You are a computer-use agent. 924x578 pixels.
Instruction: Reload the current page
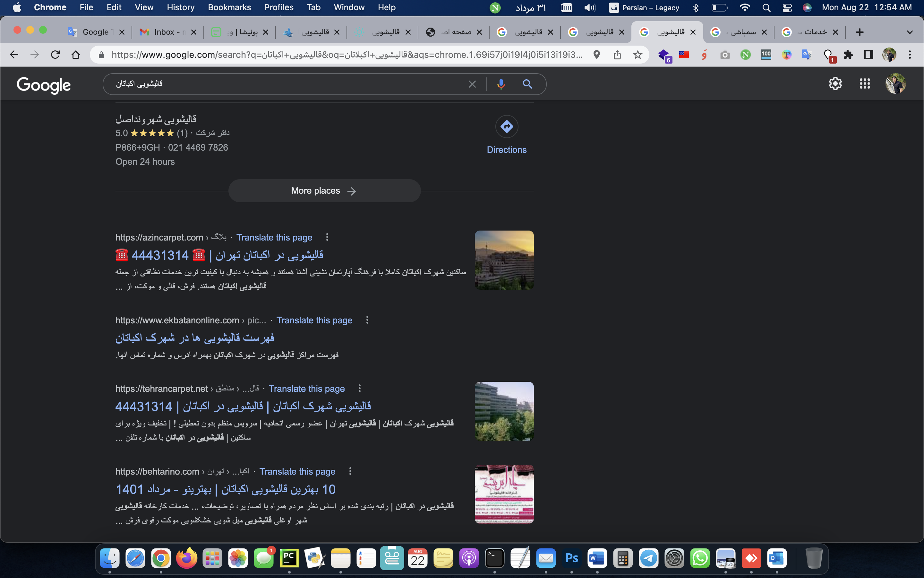pyautogui.click(x=56, y=55)
